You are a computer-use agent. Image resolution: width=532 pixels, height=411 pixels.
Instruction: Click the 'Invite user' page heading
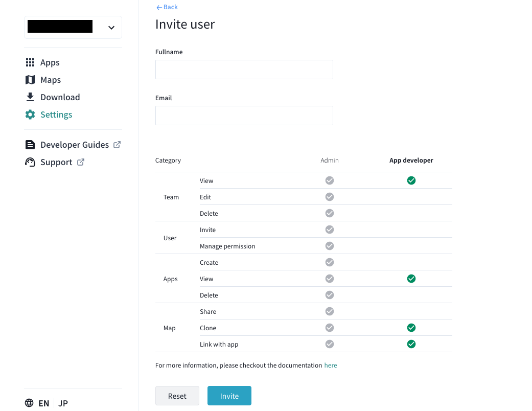click(185, 24)
